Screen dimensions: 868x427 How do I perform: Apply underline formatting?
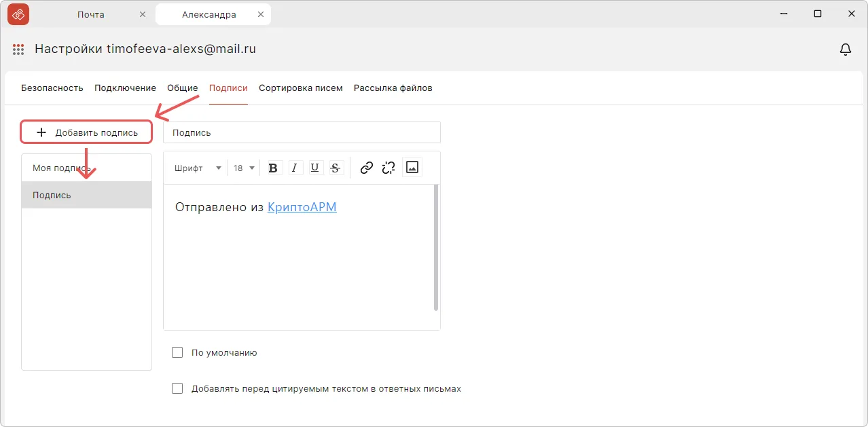314,167
